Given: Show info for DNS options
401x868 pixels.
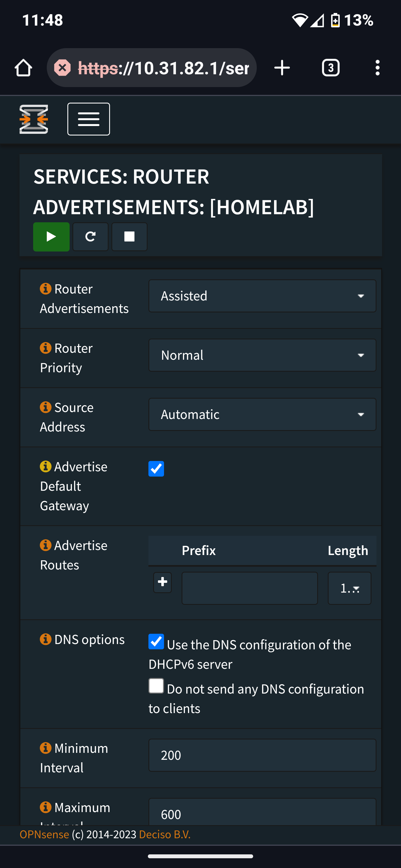Looking at the screenshot, I should point(45,639).
